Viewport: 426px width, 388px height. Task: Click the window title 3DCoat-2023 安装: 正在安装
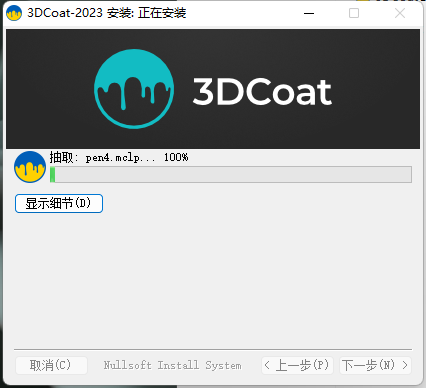(107, 13)
